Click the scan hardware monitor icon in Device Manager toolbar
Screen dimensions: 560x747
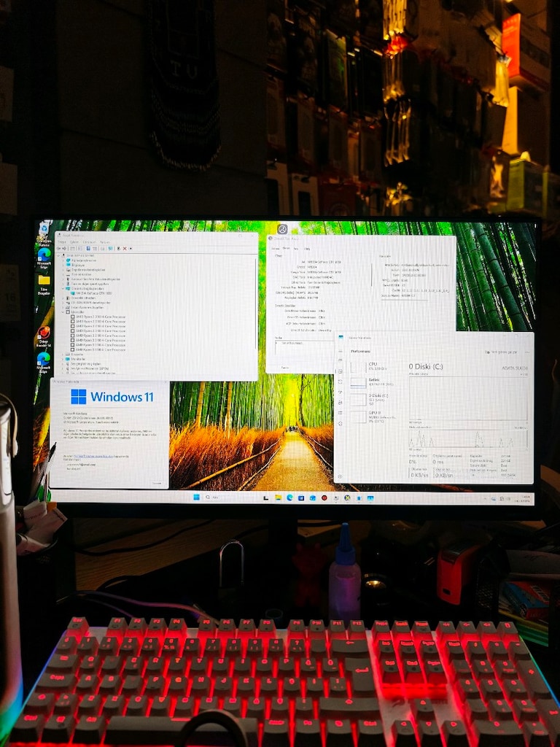(111, 249)
